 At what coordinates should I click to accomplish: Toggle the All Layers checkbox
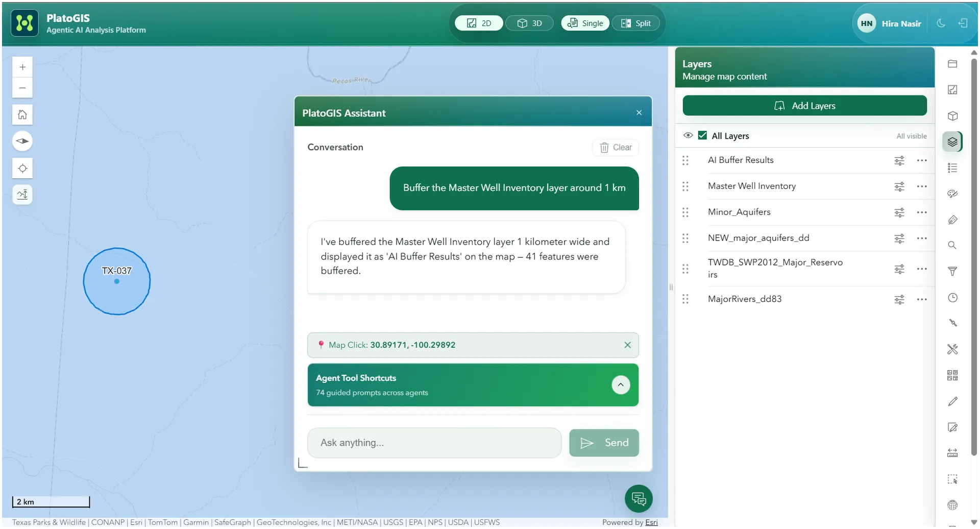[702, 135]
